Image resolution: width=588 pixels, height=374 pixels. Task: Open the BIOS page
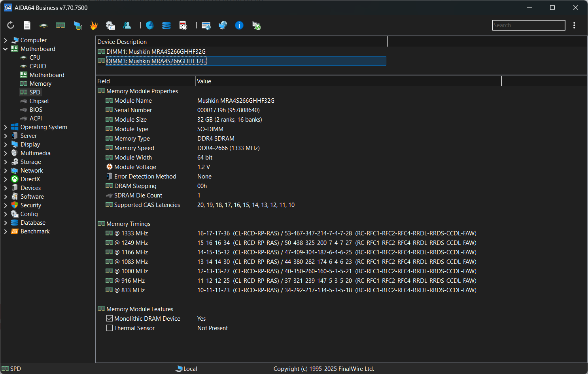[36, 110]
